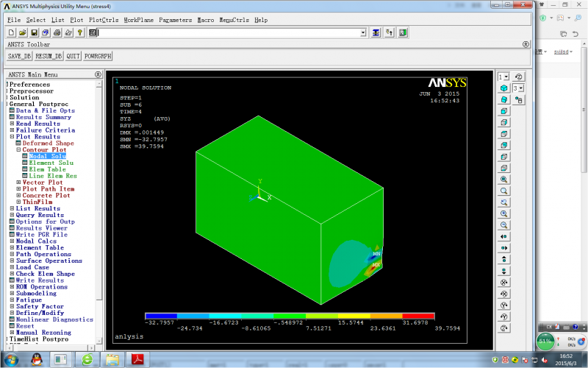Click the ANSYS Help question mark icon
This screenshot has height=368, width=588.
(x=80, y=32)
